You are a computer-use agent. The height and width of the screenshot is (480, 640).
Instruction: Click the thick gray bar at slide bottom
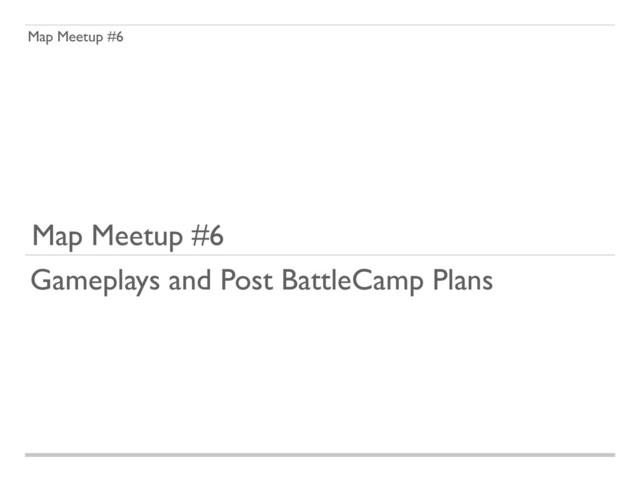[320, 455]
